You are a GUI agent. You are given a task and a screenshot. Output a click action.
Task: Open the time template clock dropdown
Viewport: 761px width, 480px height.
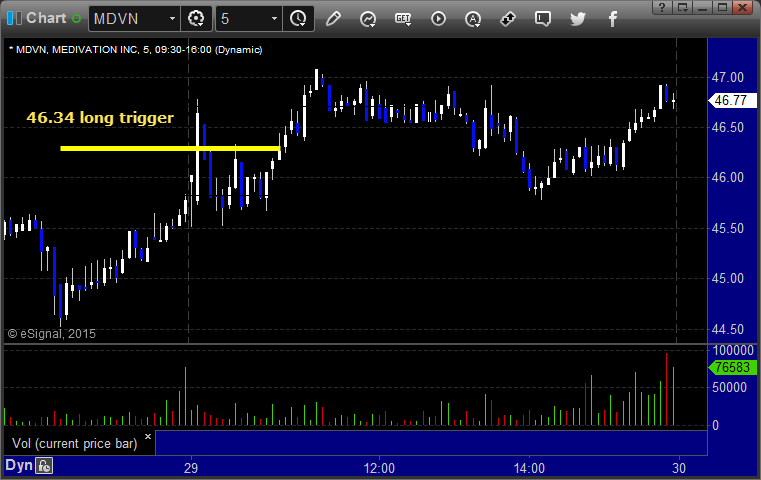pos(298,19)
